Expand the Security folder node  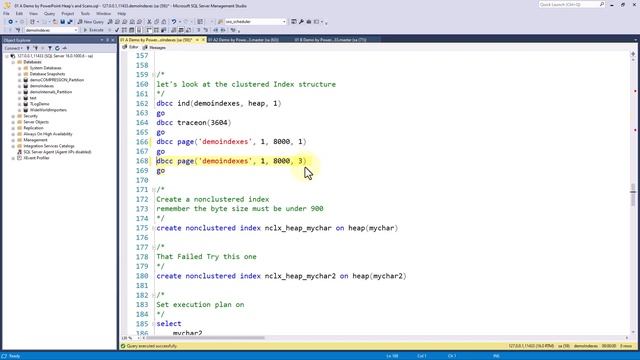point(13,116)
